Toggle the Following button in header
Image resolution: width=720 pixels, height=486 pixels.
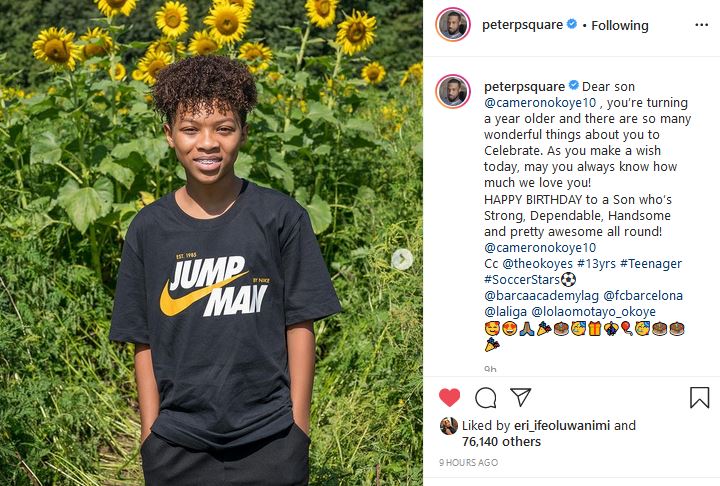619,25
